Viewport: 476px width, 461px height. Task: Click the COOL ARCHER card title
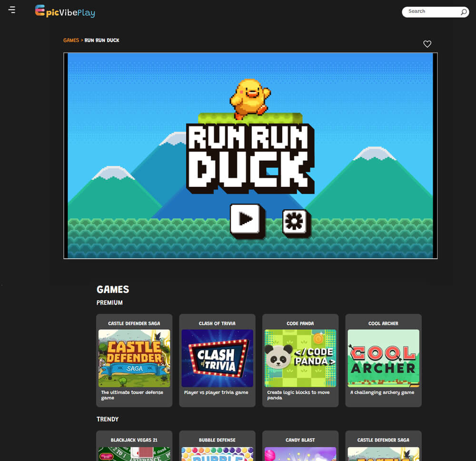pyautogui.click(x=383, y=324)
